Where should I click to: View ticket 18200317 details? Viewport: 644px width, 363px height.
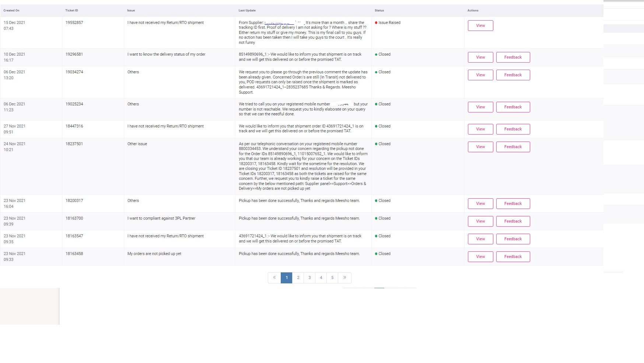[x=480, y=203]
